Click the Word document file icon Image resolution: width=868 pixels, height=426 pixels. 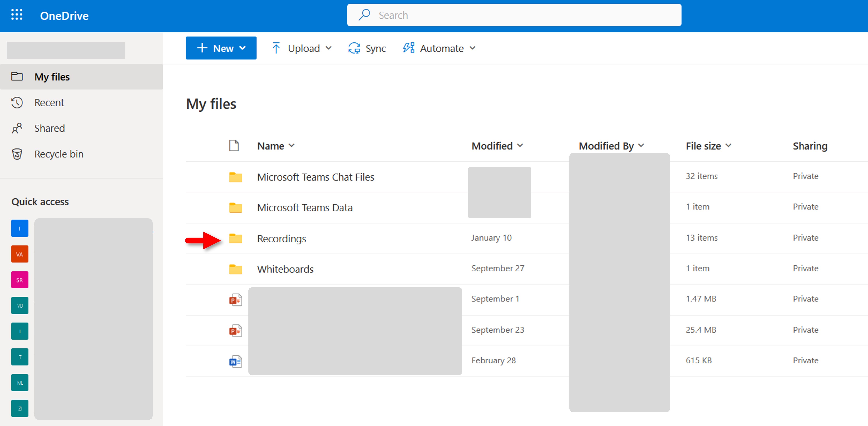236,361
